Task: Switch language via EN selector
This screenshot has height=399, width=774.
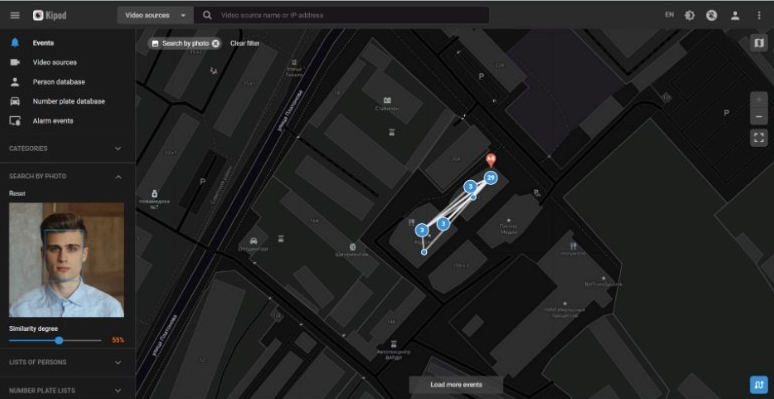Action: click(x=669, y=15)
